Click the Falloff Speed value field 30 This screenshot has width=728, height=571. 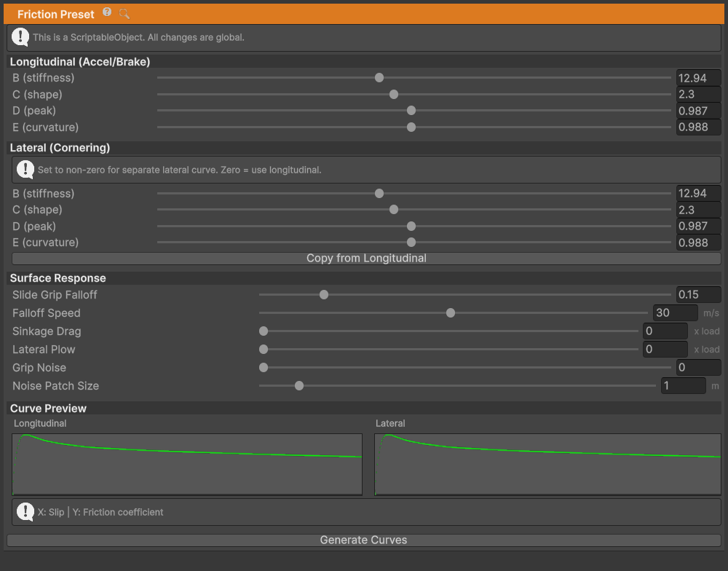point(675,312)
